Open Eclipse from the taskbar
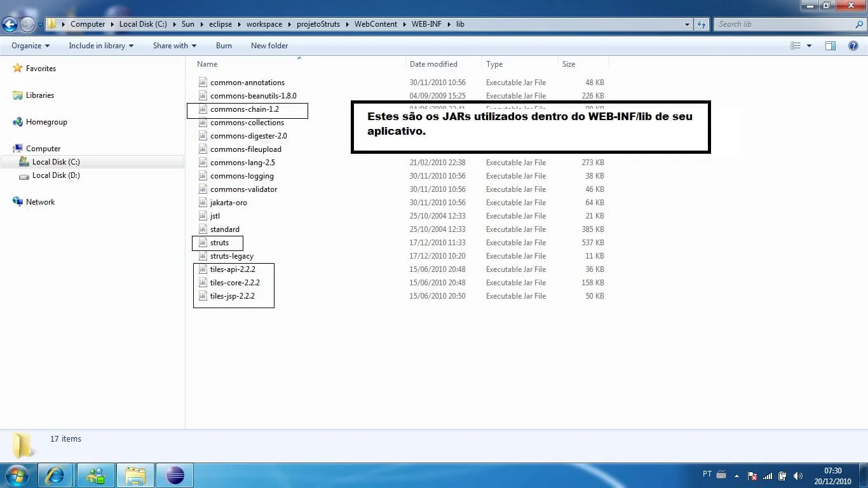The image size is (868, 488). [174, 475]
